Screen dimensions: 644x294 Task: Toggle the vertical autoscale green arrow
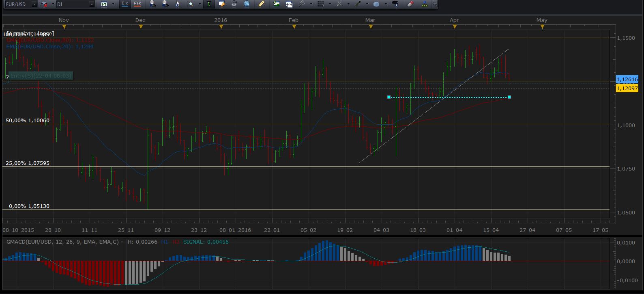tap(208, 4)
